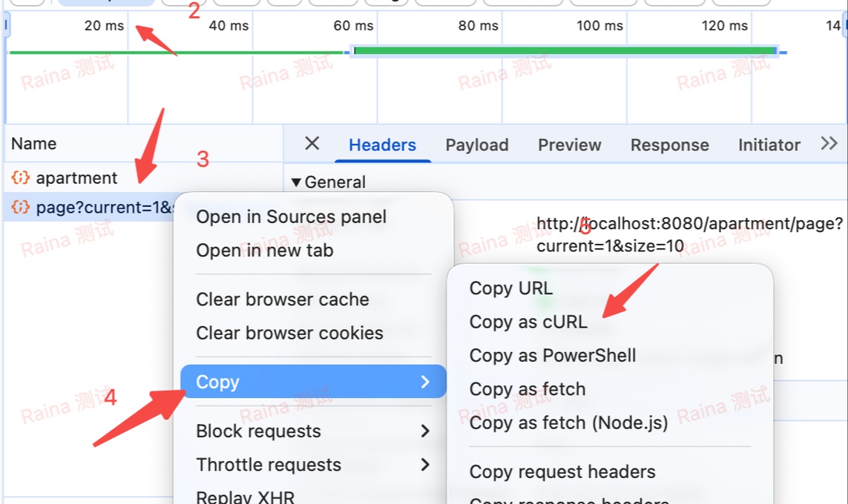Expand the Copy submenu
Viewport: 848px width, 504px height.
point(313,382)
